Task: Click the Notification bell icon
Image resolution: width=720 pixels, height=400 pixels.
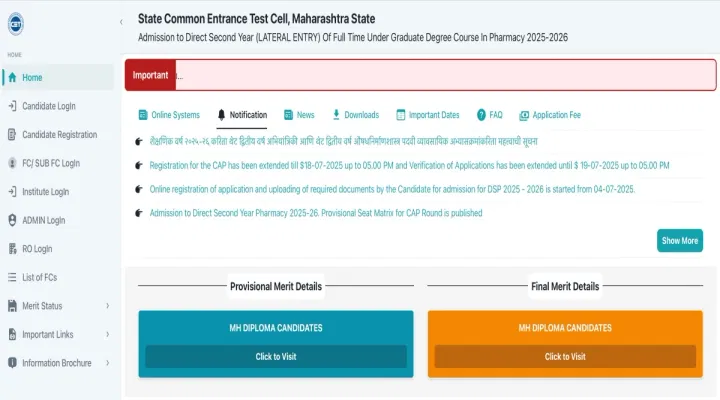Action: tap(222, 115)
